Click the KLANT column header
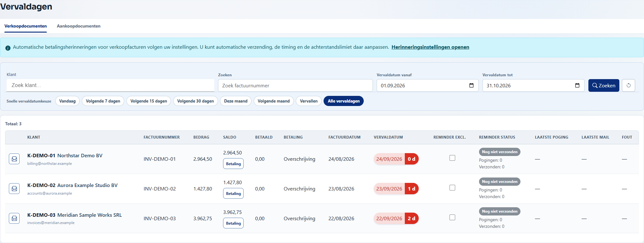This screenshot has width=644, height=243. pyautogui.click(x=34, y=137)
